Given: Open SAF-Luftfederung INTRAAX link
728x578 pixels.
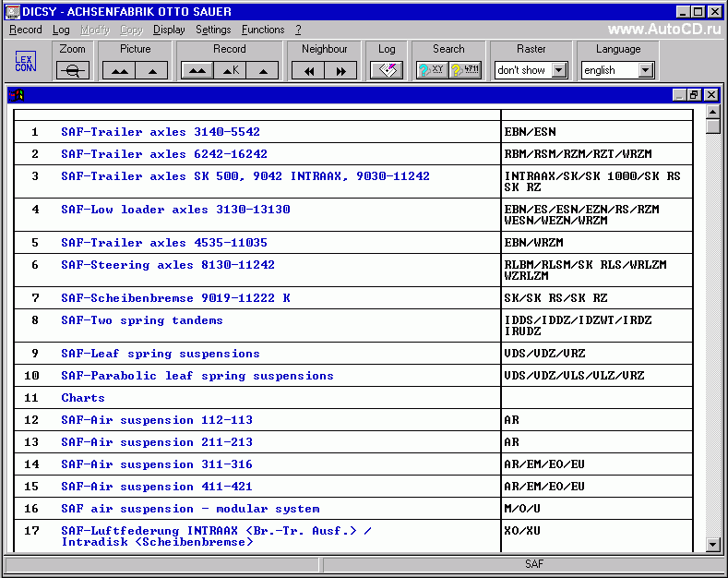Looking at the screenshot, I should [x=216, y=536].
